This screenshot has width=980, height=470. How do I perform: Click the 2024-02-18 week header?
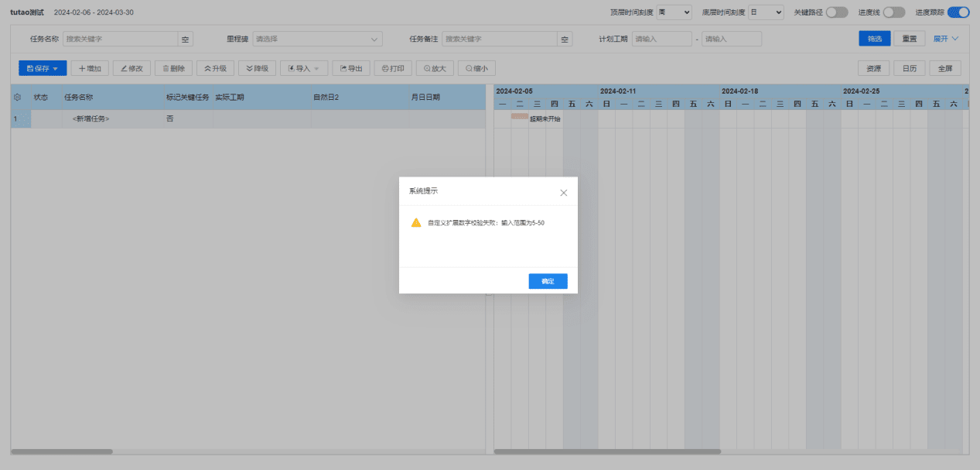[740, 91]
